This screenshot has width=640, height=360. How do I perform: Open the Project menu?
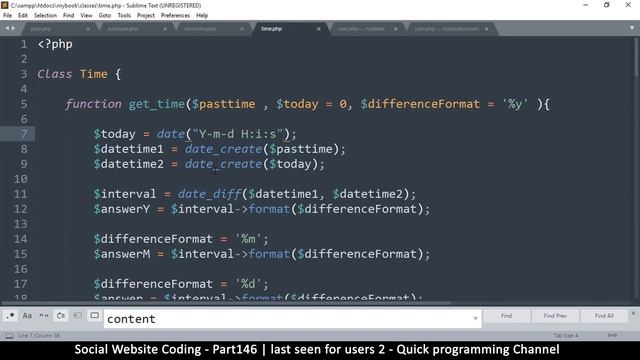pos(146,16)
